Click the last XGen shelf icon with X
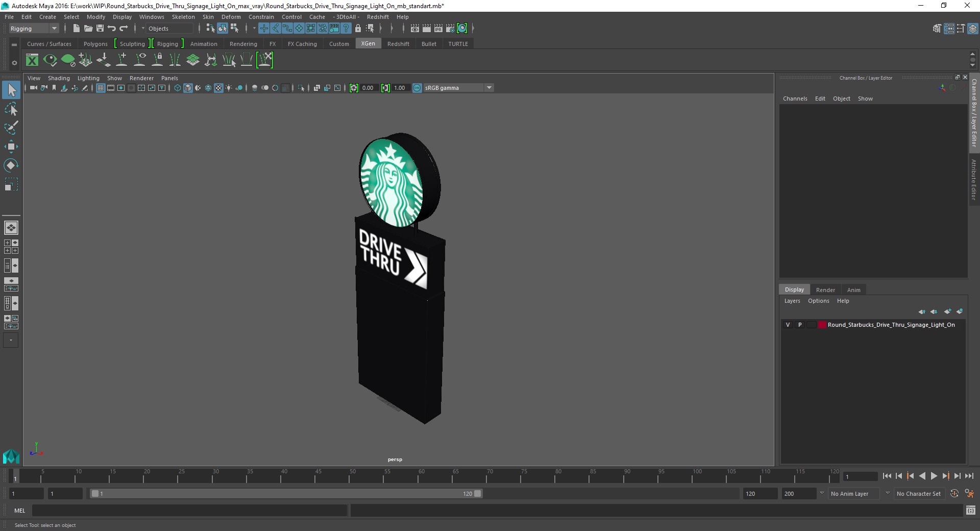Screen dimensions: 980x531 (x=265, y=60)
